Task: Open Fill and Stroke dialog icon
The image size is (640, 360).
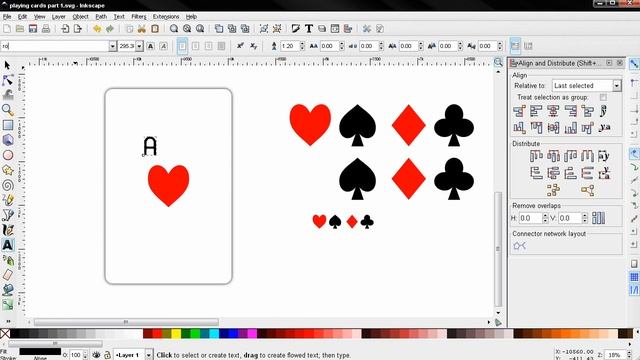Action: coord(296,29)
